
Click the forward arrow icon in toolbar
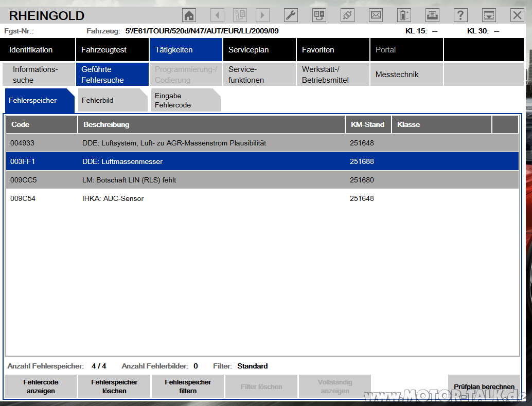click(x=262, y=15)
